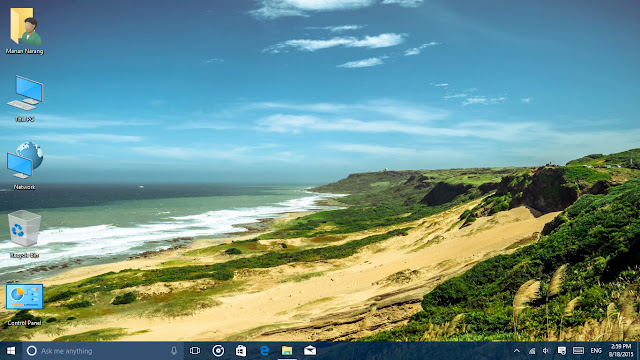Open the network status tray icon
This screenshot has width=640, height=360.
coord(532,351)
